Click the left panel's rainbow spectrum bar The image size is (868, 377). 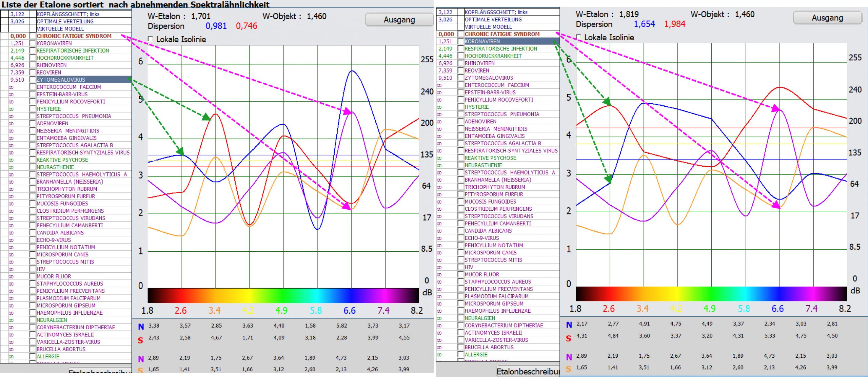[283, 295]
